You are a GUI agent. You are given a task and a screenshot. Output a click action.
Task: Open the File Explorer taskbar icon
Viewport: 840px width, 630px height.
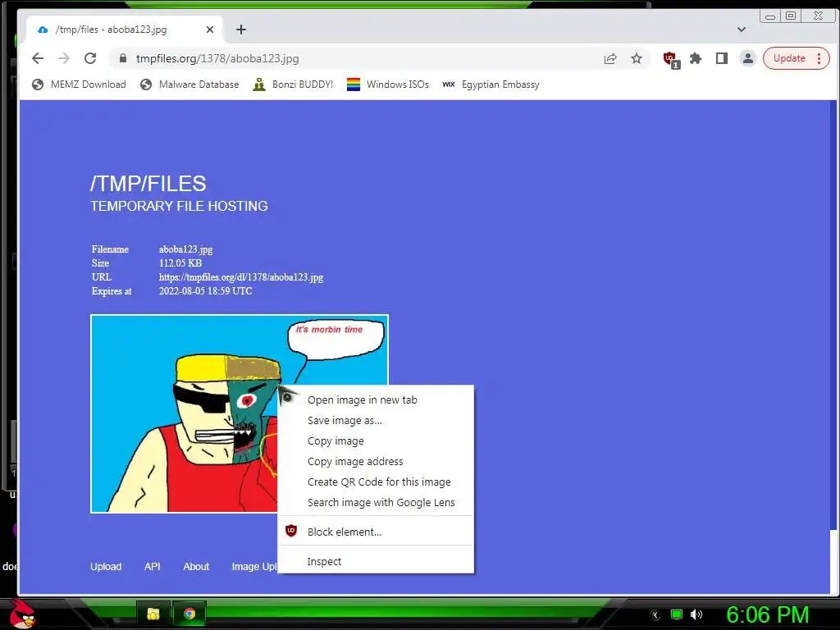pos(153,614)
